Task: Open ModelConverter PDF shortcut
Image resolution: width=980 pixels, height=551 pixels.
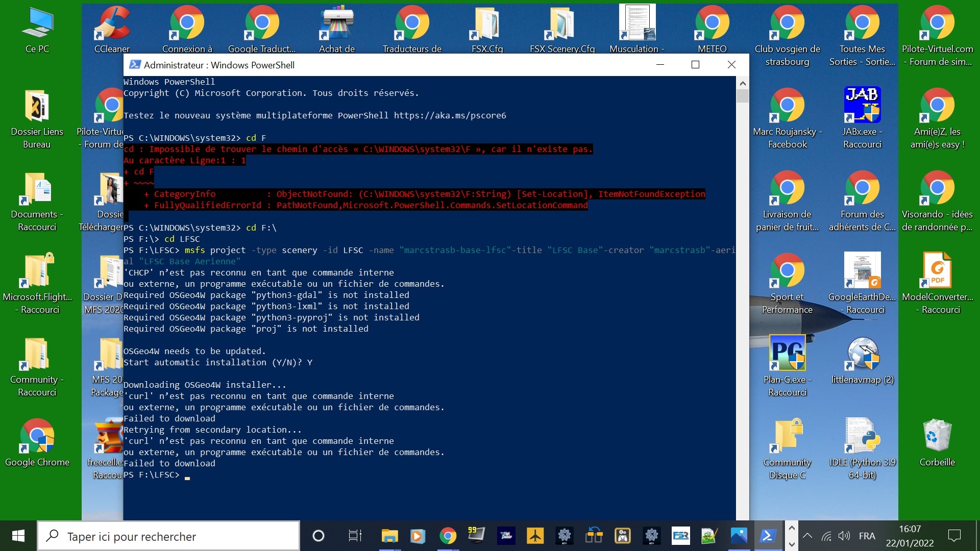Action: (x=937, y=270)
